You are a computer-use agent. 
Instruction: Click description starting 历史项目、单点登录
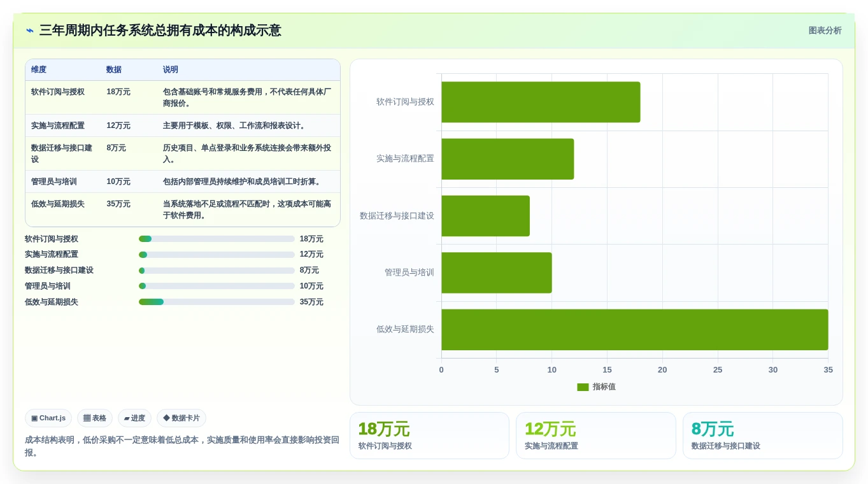coord(248,153)
